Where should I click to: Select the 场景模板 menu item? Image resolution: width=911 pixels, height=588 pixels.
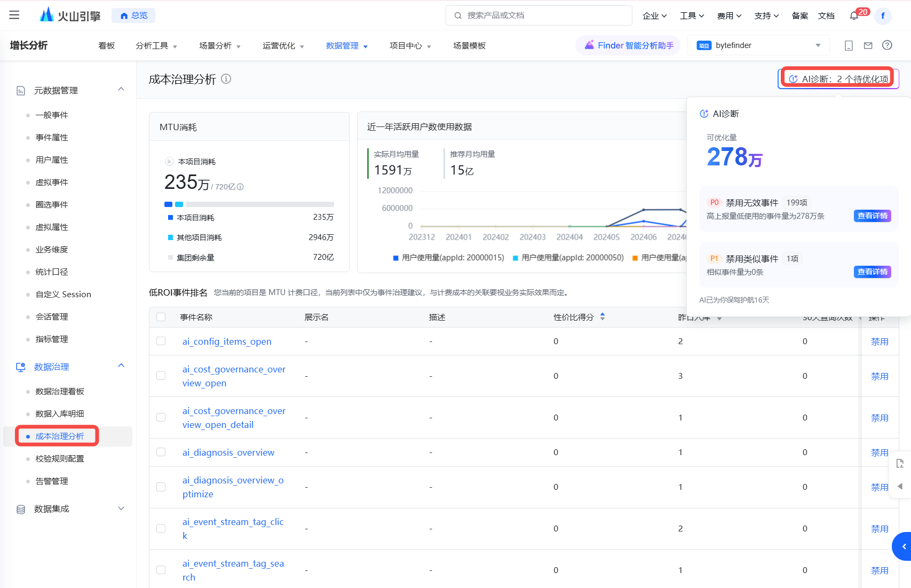(469, 46)
